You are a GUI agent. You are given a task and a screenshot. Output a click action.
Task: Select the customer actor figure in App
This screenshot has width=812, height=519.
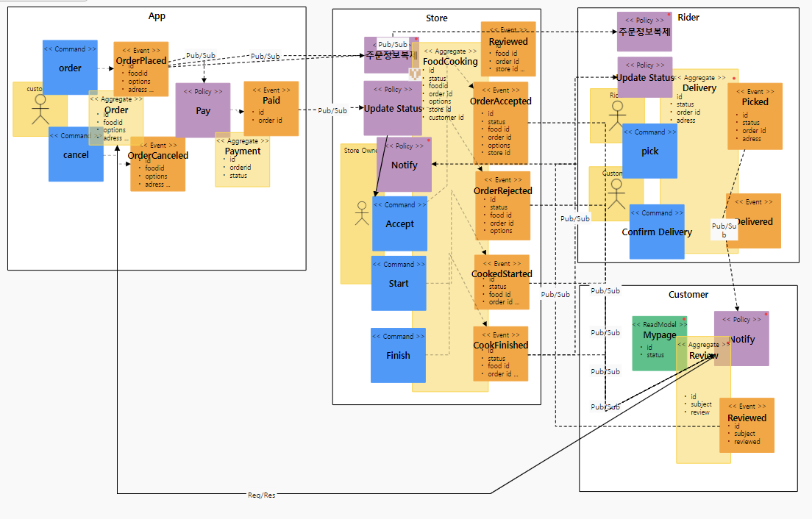[x=40, y=110]
